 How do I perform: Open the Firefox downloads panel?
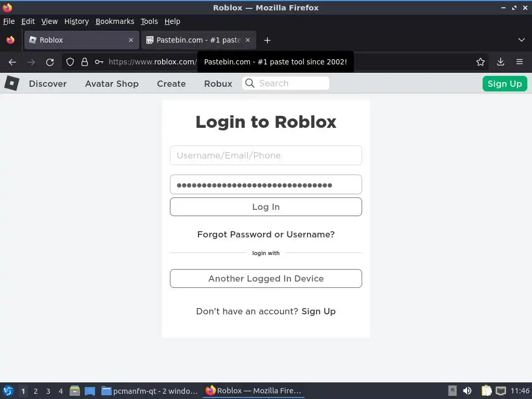500,62
